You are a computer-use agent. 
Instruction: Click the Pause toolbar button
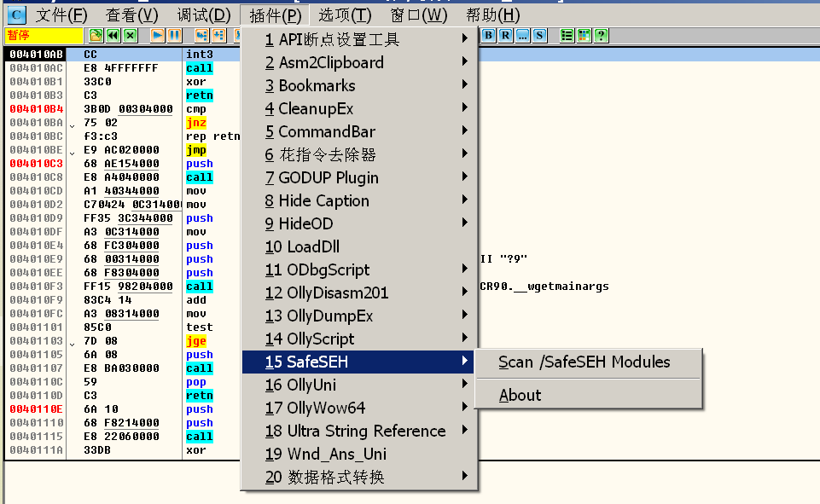pos(174,35)
